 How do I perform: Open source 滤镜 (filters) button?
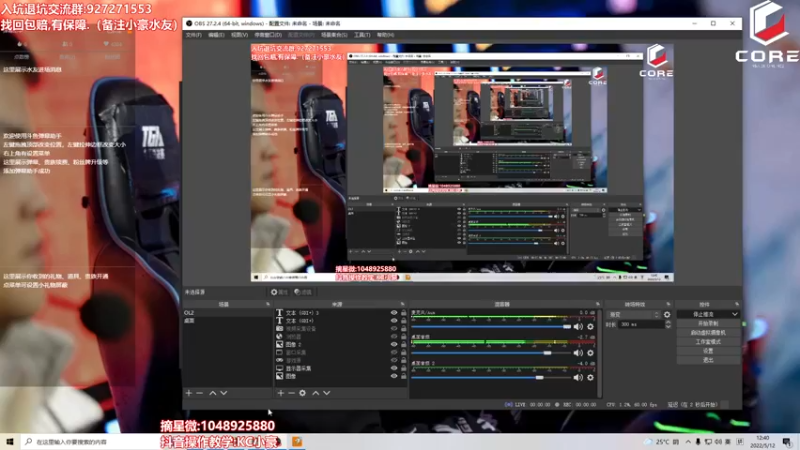pos(303,292)
